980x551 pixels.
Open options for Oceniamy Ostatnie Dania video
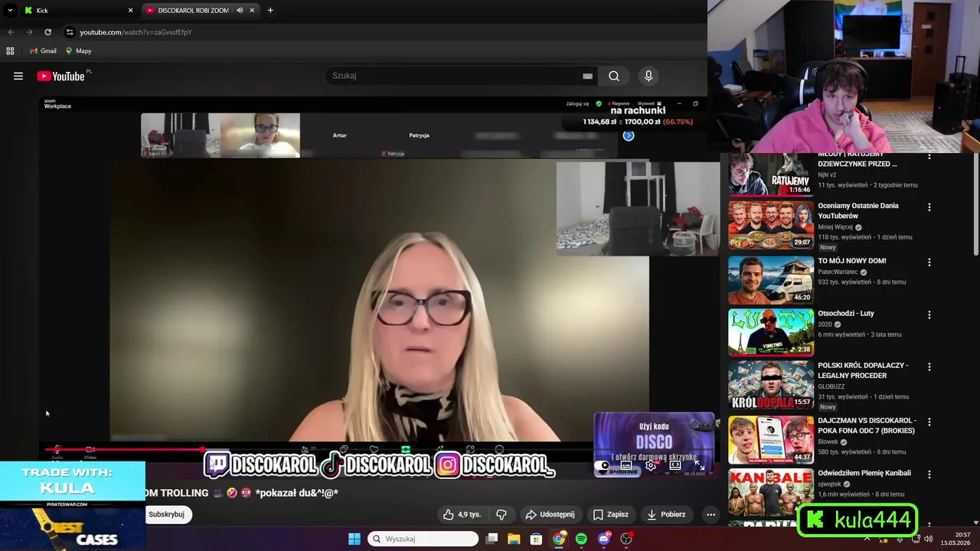929,207
